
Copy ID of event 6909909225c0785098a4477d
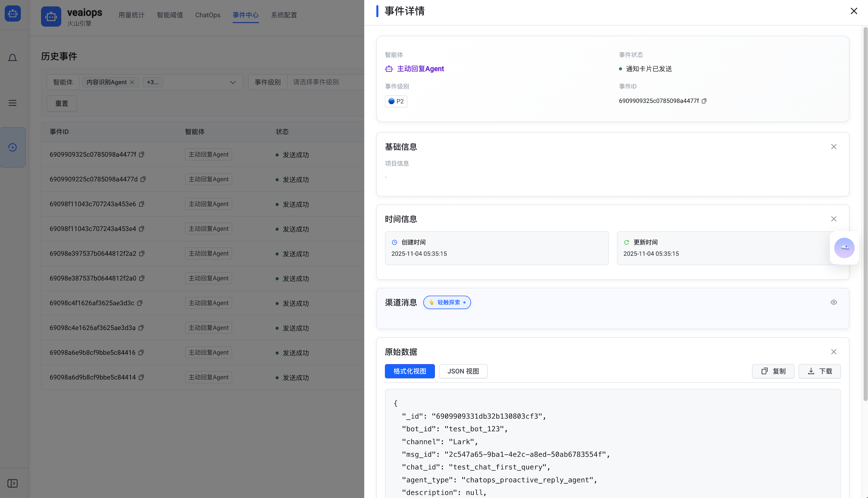143,179
